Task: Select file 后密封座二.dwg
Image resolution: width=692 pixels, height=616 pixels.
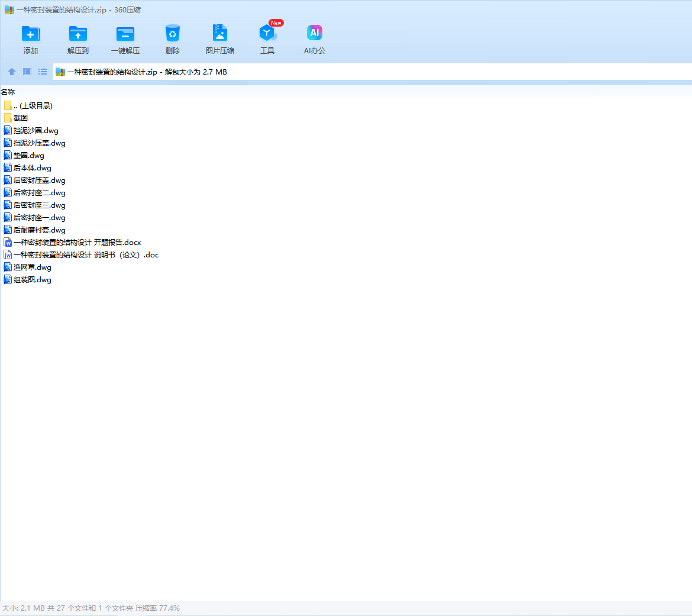Action: [34, 192]
